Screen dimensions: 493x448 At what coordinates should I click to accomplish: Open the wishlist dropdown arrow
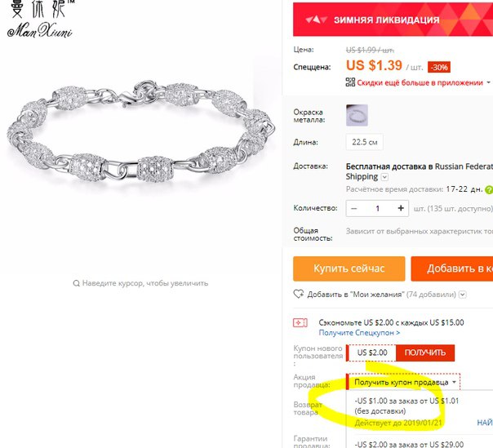(463, 295)
